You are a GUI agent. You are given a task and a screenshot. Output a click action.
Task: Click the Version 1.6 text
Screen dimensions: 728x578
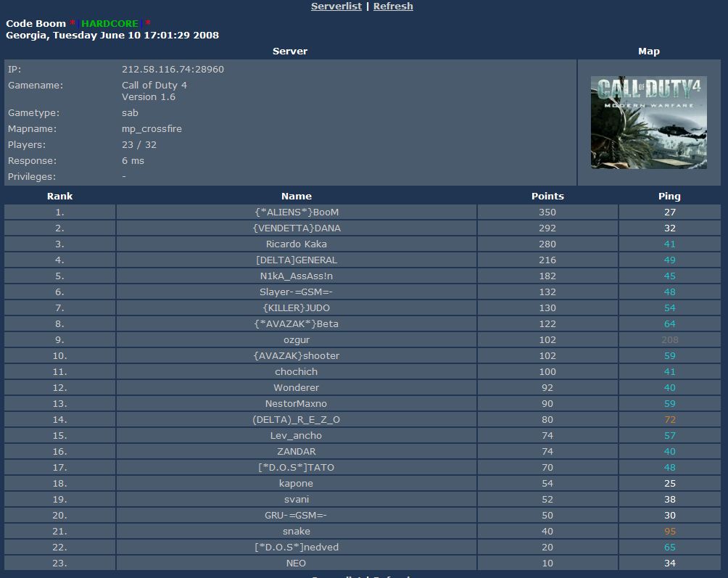click(x=149, y=97)
